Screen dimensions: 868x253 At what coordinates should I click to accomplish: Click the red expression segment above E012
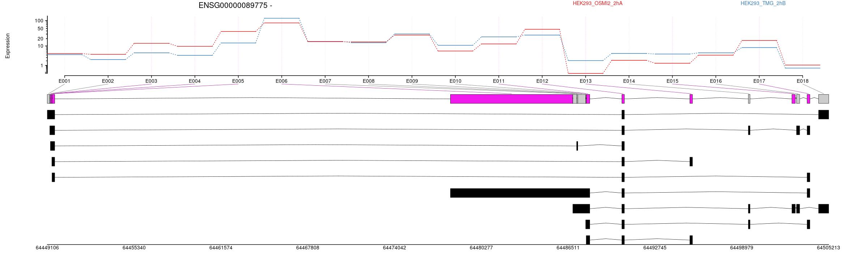(x=542, y=29)
